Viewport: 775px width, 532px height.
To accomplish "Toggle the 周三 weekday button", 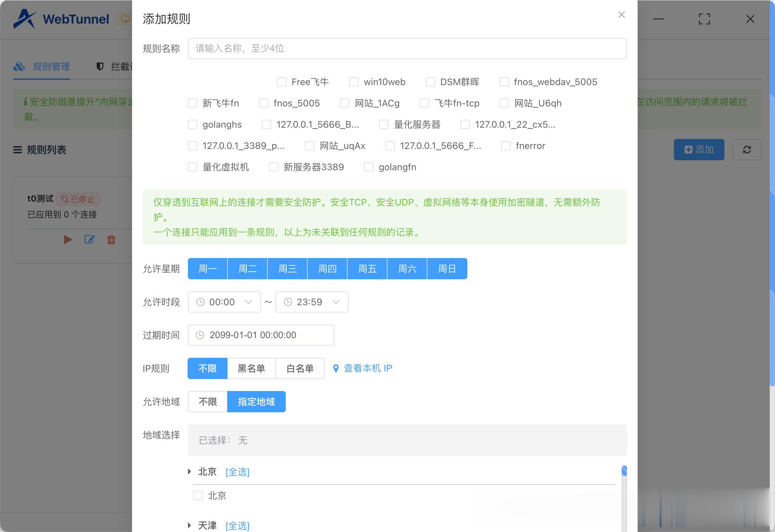I will coord(287,269).
